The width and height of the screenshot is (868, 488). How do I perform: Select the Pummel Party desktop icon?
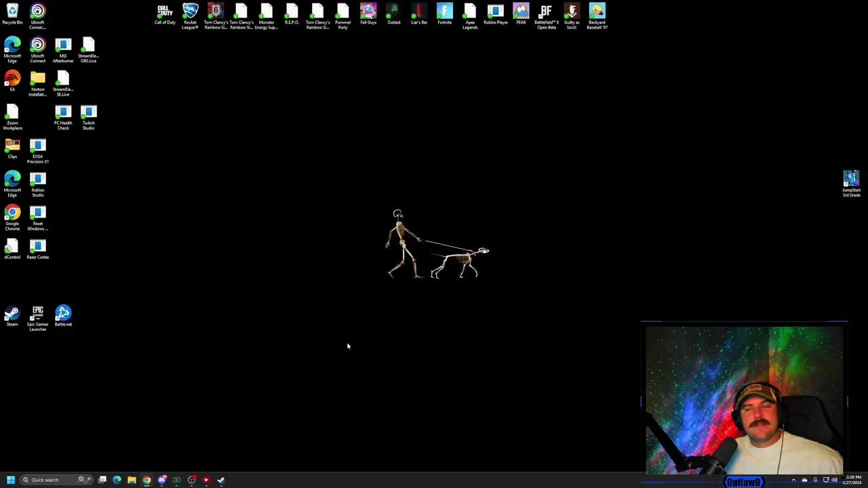[x=342, y=16]
